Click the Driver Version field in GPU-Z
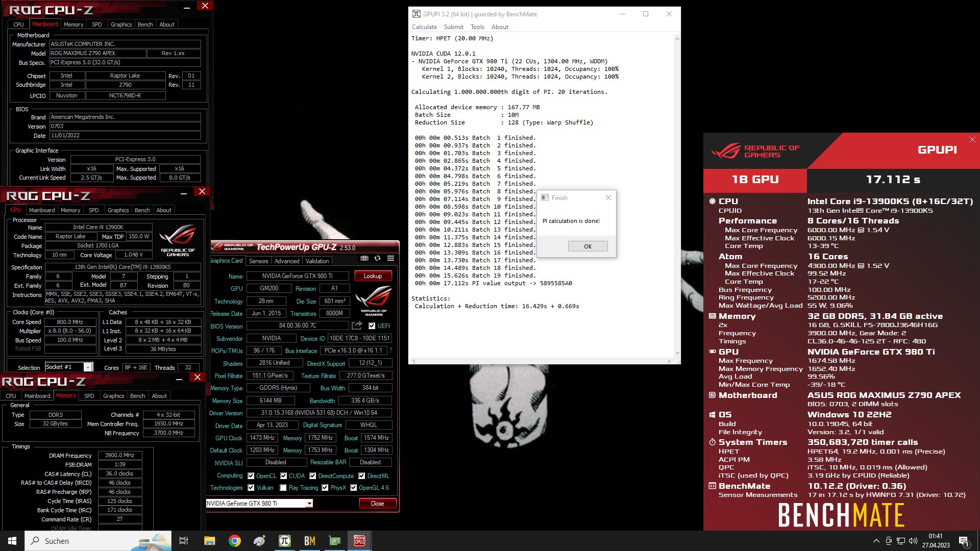 [319, 413]
